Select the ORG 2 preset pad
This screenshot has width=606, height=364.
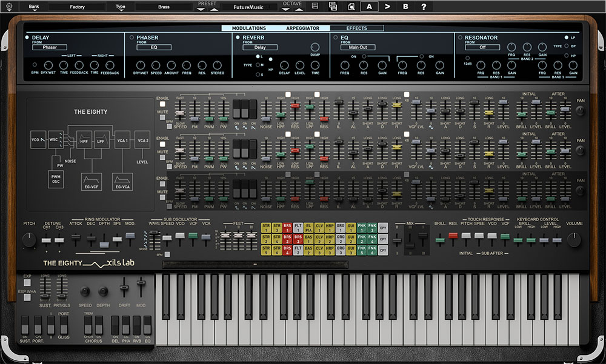[x=340, y=239]
